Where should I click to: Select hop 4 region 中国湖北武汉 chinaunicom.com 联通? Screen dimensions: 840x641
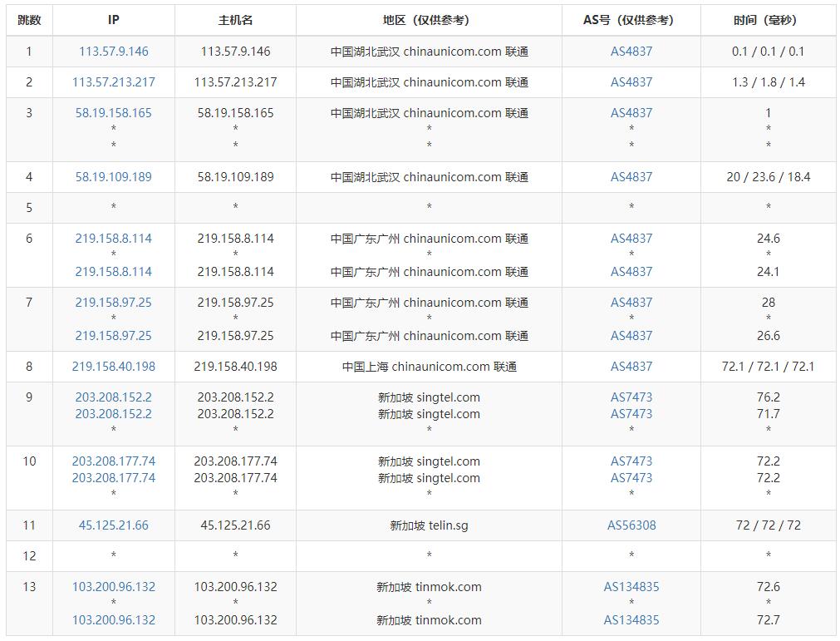(x=429, y=177)
